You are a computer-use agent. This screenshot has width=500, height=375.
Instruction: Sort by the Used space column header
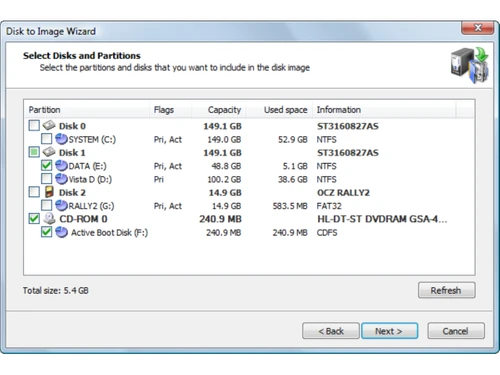pos(279,110)
